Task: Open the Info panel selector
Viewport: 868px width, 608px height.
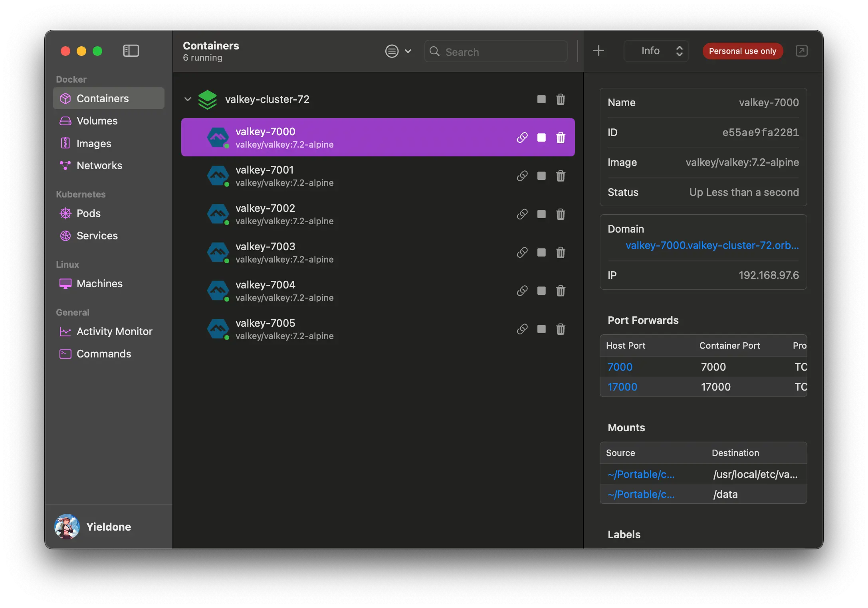Action: 656,51
